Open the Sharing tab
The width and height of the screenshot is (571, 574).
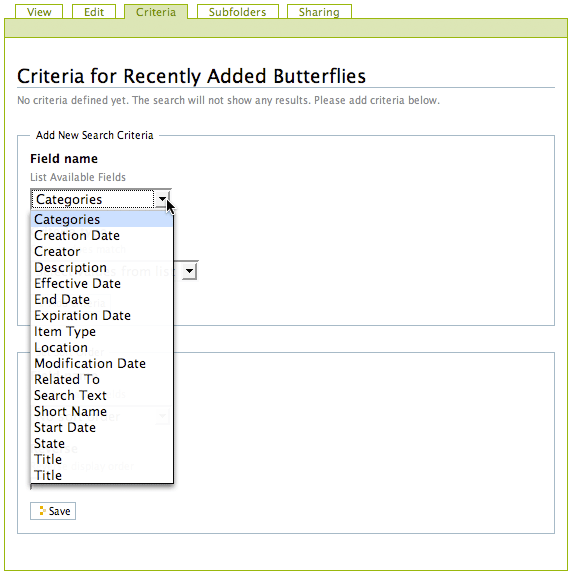(319, 12)
